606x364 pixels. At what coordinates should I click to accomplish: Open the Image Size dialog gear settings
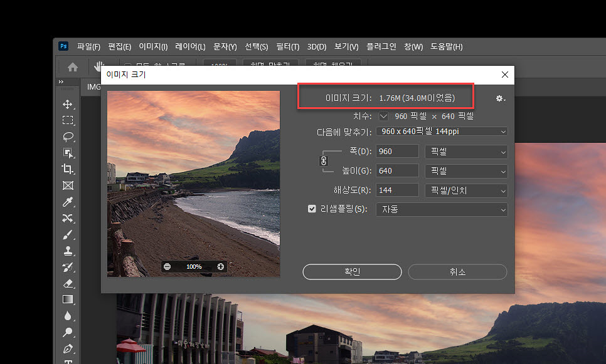tap(501, 98)
